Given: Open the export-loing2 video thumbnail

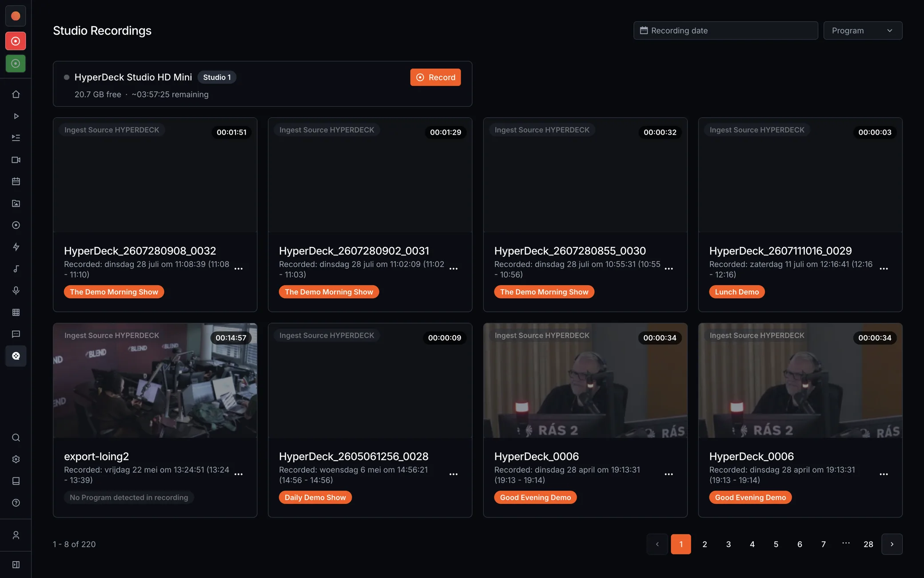Looking at the screenshot, I should pos(155,381).
